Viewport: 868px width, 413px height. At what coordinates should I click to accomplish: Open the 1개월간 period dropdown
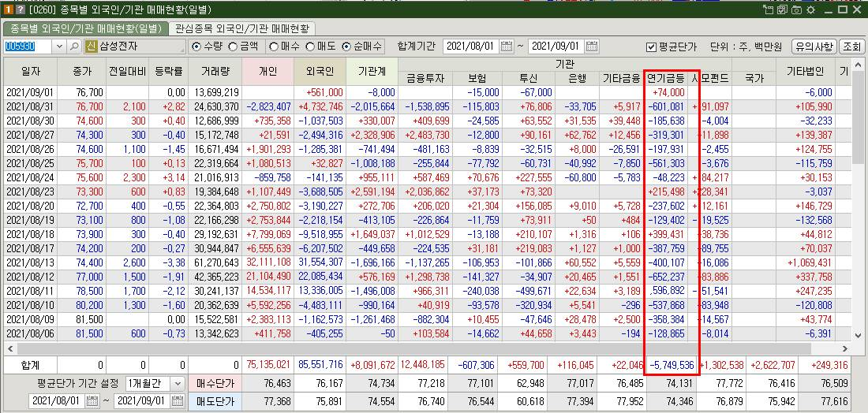178,383
